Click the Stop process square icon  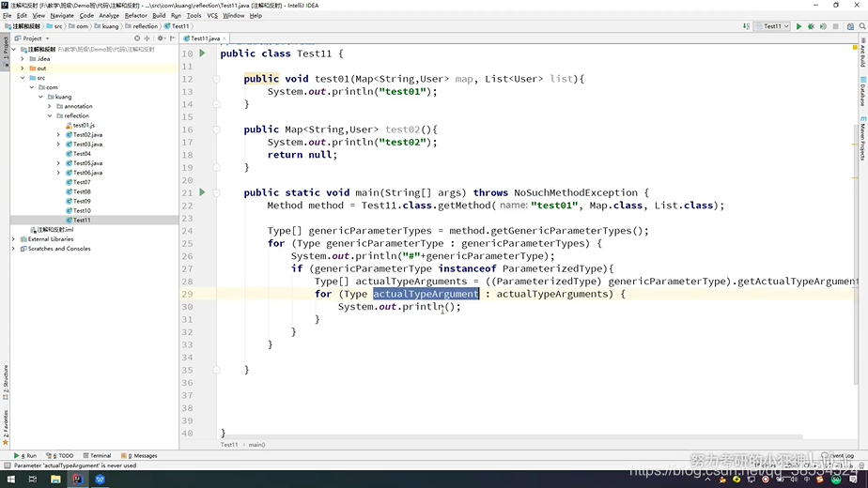click(835, 26)
